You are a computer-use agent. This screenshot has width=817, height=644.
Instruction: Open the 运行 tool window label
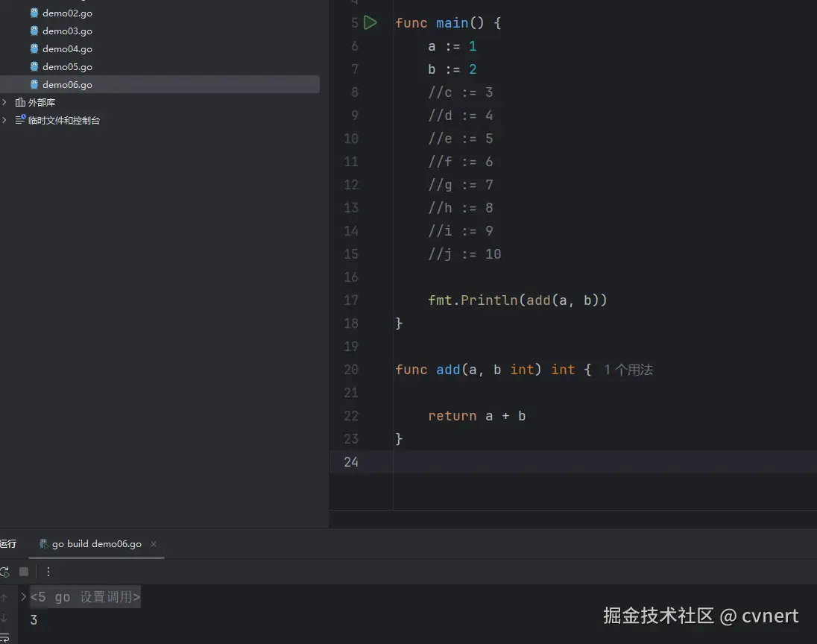(x=8, y=544)
